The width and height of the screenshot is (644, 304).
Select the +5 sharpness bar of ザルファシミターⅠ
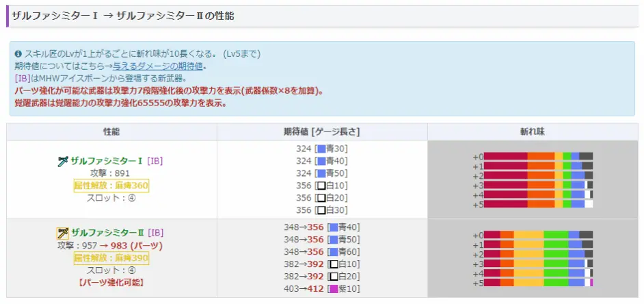click(x=538, y=203)
